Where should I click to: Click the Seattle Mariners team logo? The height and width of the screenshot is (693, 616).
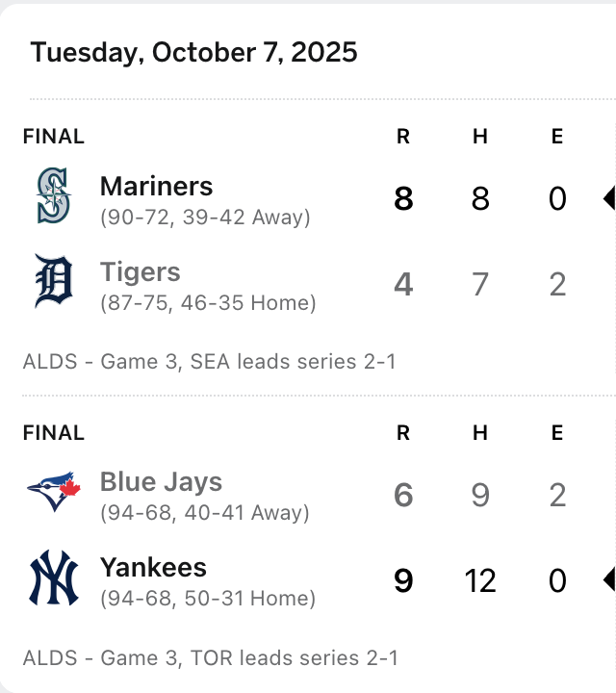(54, 196)
